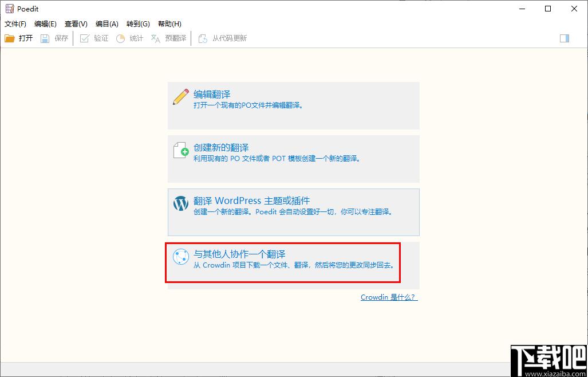588x377 pixels.
Task: Click the 打开 folder icon in toolbar
Action: tap(9, 38)
